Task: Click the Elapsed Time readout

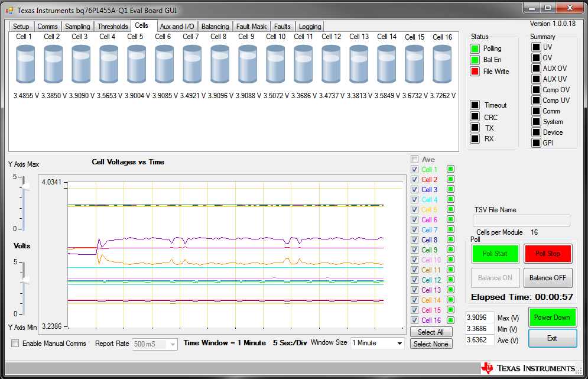Action: pos(522,297)
